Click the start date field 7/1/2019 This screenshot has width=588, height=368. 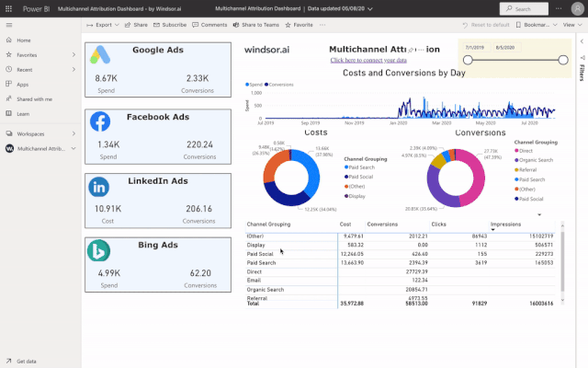coord(475,48)
